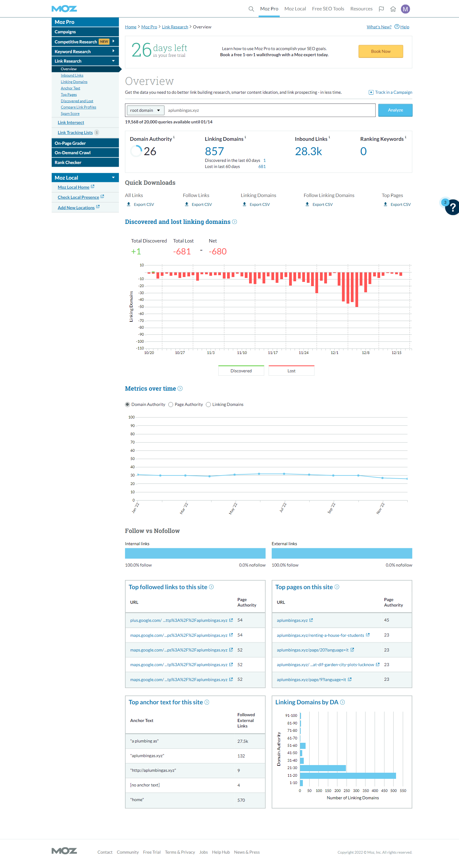Open the Help Hub footer link

pyautogui.click(x=221, y=852)
